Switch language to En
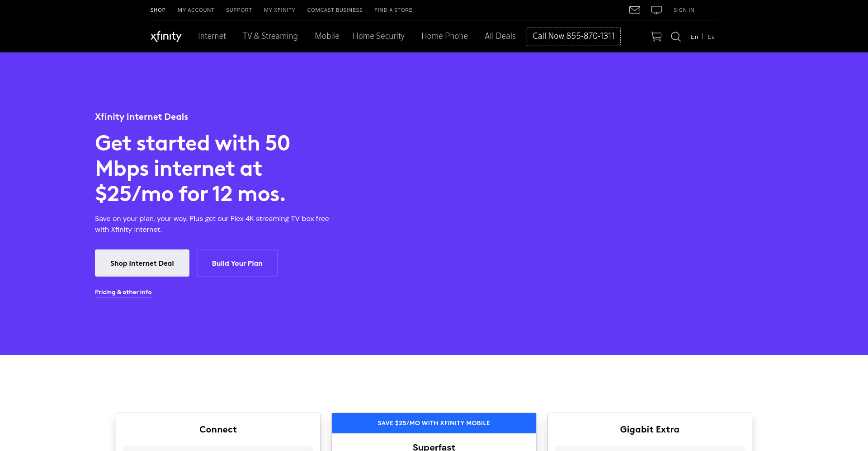Screen dimensions: 868x451 pos(694,37)
